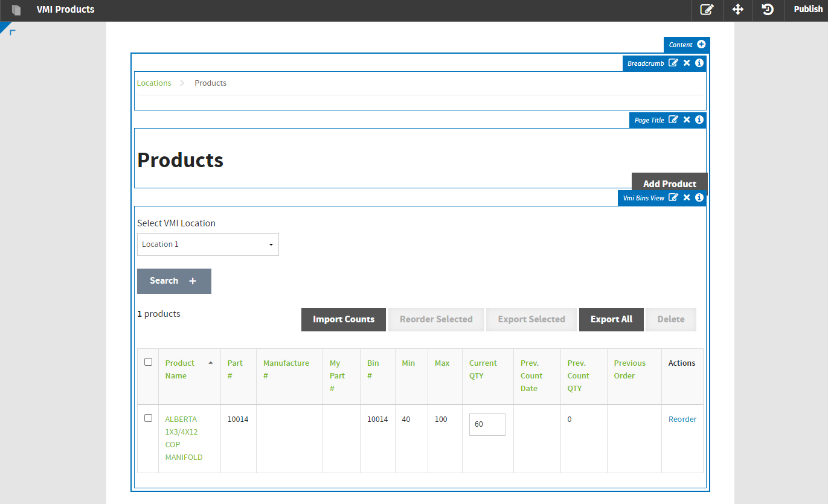The image size is (828, 504).
Task: Edit the Page Title widget
Action: pos(673,120)
